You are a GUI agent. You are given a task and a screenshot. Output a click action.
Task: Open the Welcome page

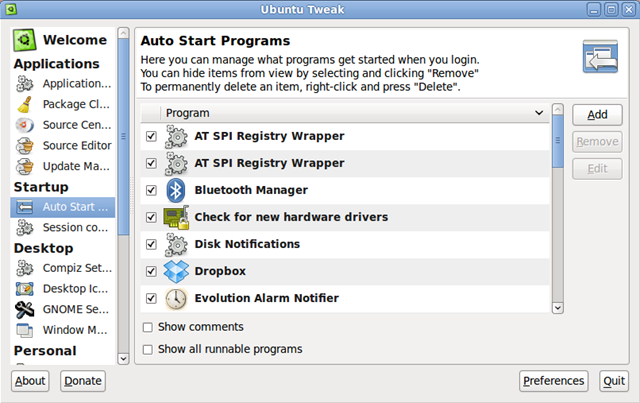point(62,40)
